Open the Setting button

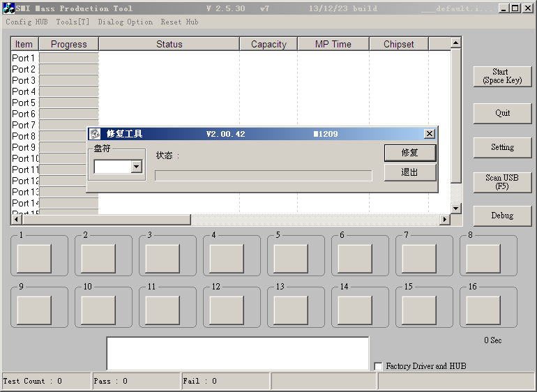pyautogui.click(x=502, y=147)
